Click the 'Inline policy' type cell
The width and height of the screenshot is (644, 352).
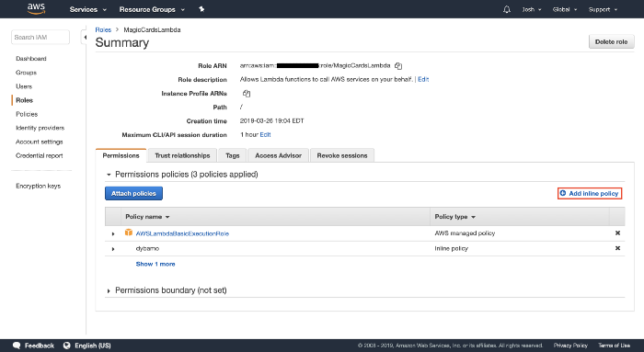coord(451,249)
